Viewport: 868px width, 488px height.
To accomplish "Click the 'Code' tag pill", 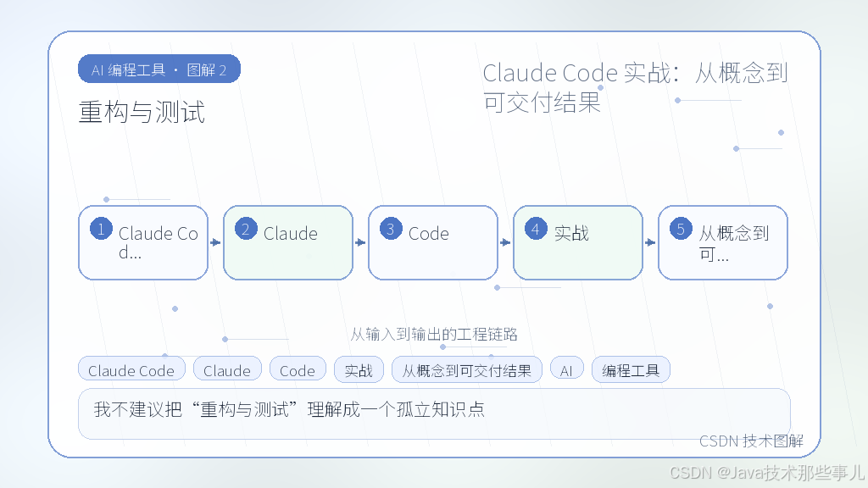I will (x=298, y=369).
